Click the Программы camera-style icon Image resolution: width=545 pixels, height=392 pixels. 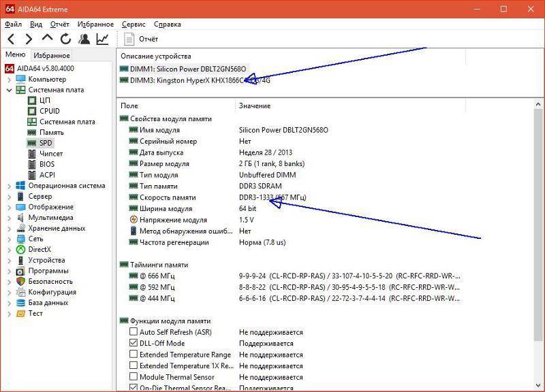[21, 271]
